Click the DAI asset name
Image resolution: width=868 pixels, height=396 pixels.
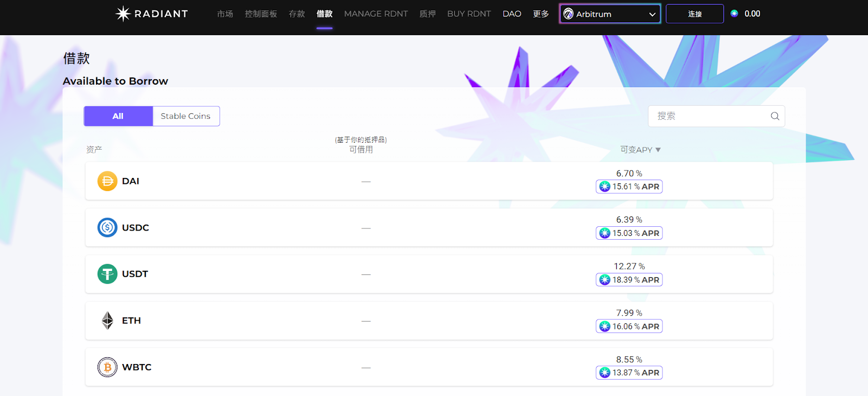pos(131,181)
